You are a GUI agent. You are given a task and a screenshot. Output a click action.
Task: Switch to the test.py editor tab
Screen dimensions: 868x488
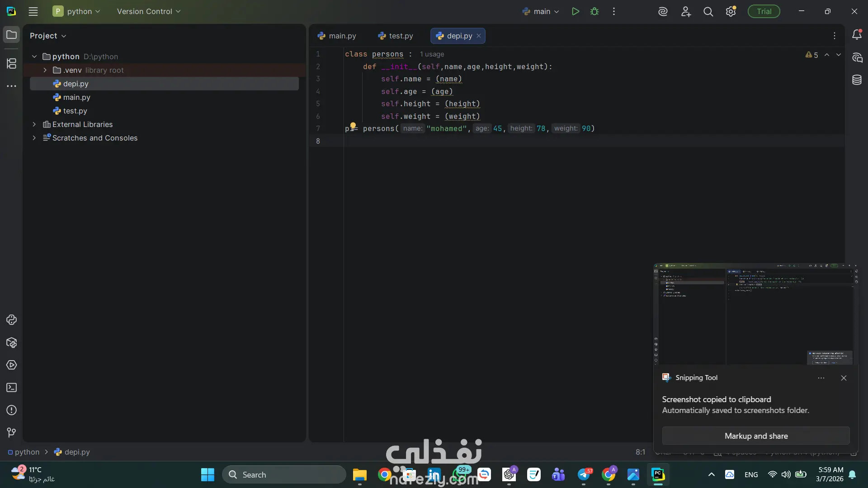pyautogui.click(x=396, y=36)
